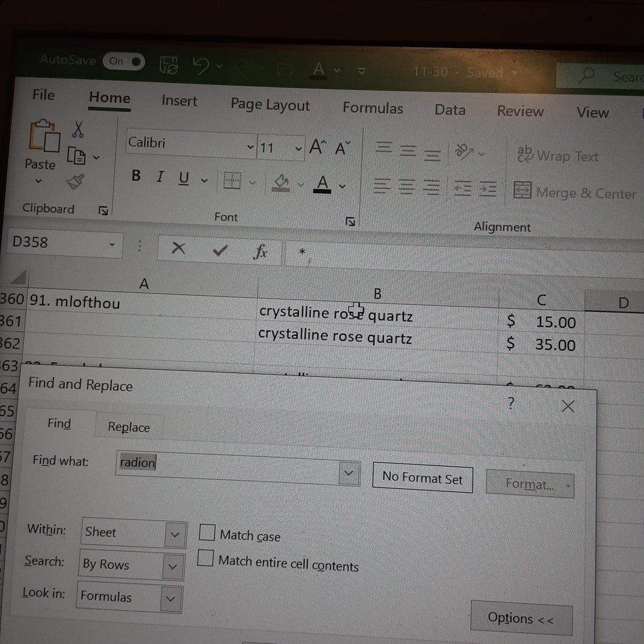Click the Search box in title bar
The image size is (644, 644).
click(x=600, y=76)
